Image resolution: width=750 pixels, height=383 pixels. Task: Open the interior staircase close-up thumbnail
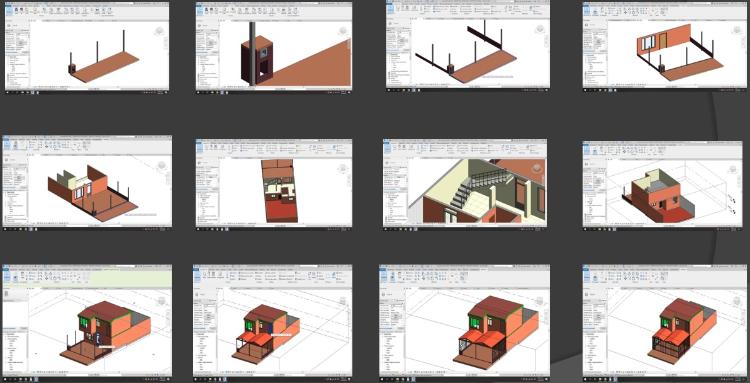tap(465, 185)
